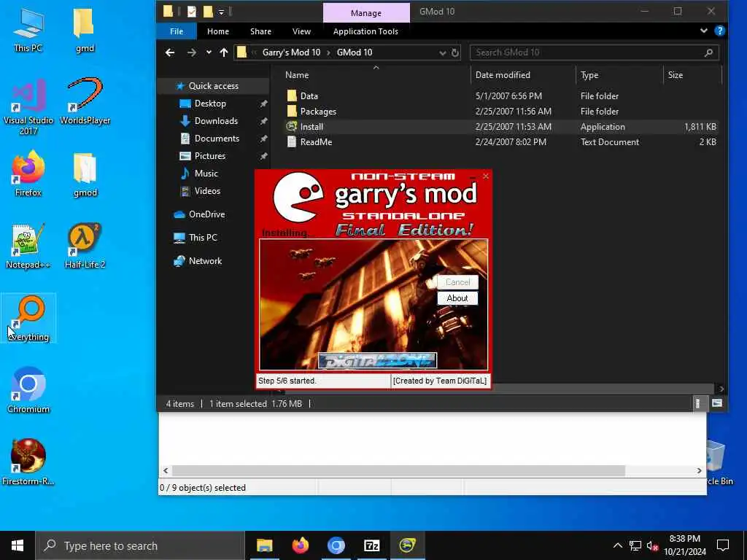The width and height of the screenshot is (747, 560).
Task: Select ReadMe text document
Action: [x=316, y=142]
